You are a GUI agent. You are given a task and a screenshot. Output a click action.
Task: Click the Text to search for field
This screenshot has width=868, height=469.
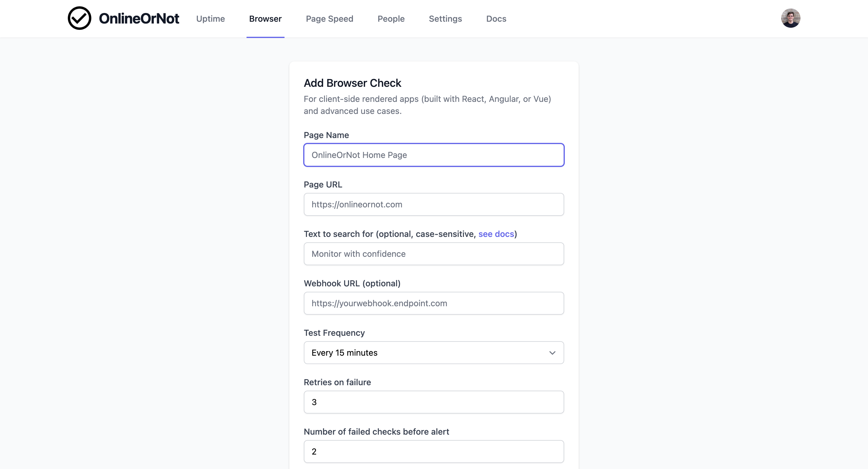[x=434, y=254]
